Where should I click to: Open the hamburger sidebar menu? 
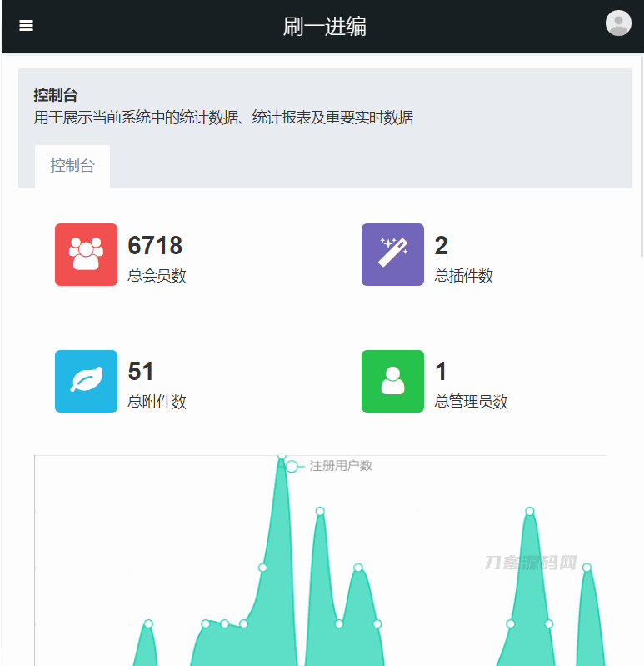[x=27, y=26]
